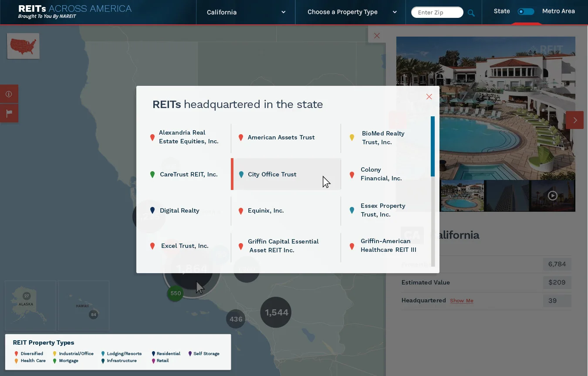Click the 6,784 properties value

[557, 264]
